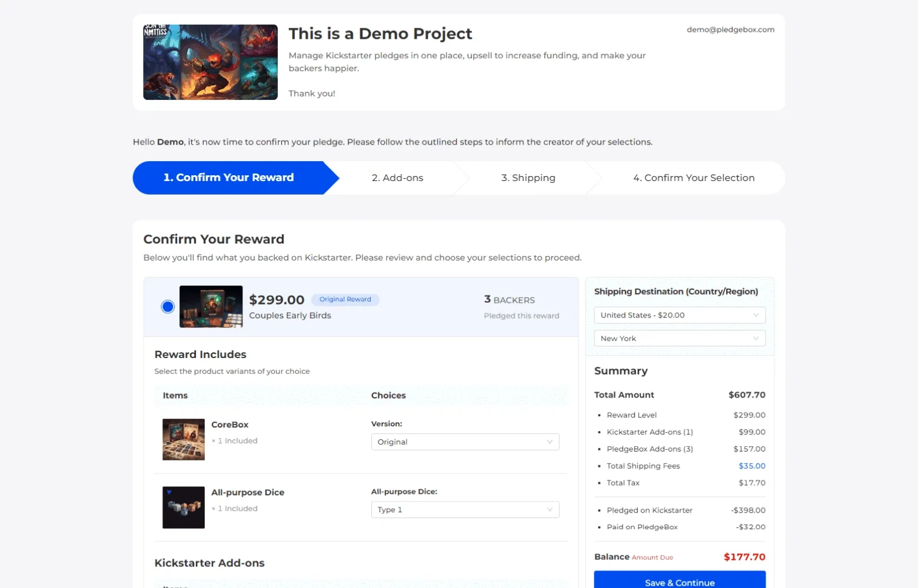918x588 pixels.
Task: Click the CoreBox product image
Action: click(184, 439)
